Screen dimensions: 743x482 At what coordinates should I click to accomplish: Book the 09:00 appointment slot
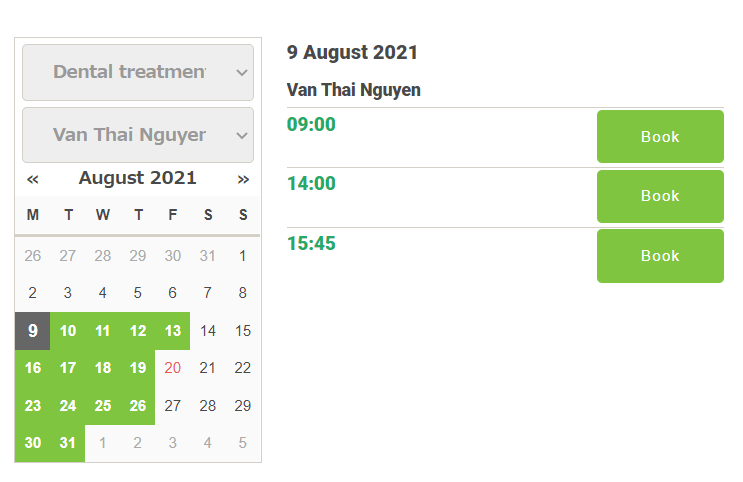[660, 137]
